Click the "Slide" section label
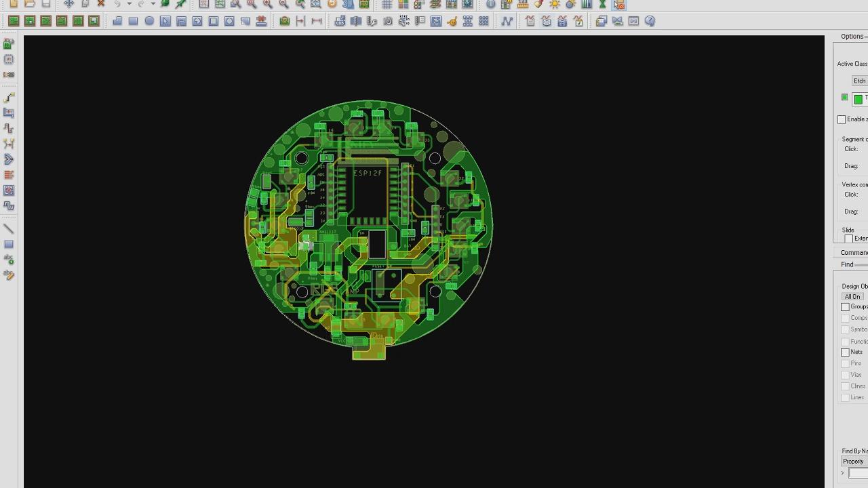 (x=848, y=230)
